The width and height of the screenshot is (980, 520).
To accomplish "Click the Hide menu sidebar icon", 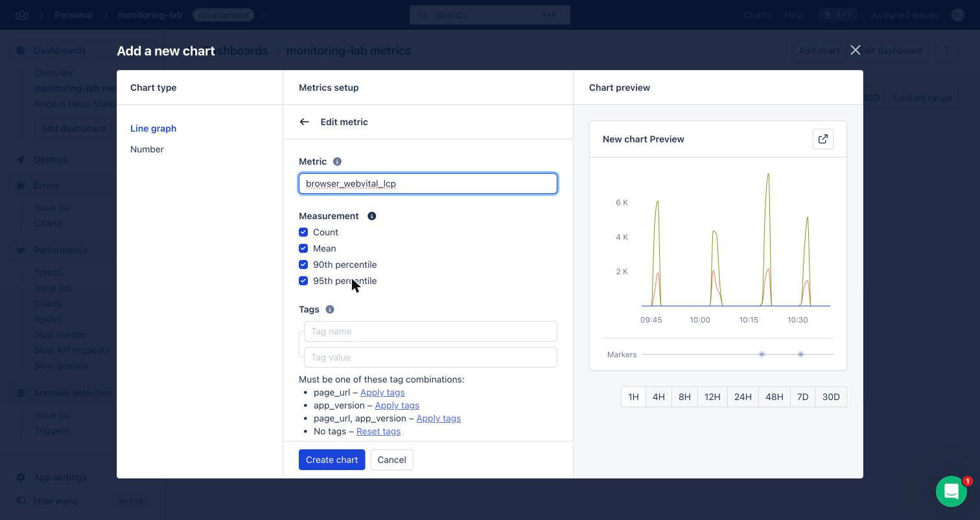I will [21, 501].
